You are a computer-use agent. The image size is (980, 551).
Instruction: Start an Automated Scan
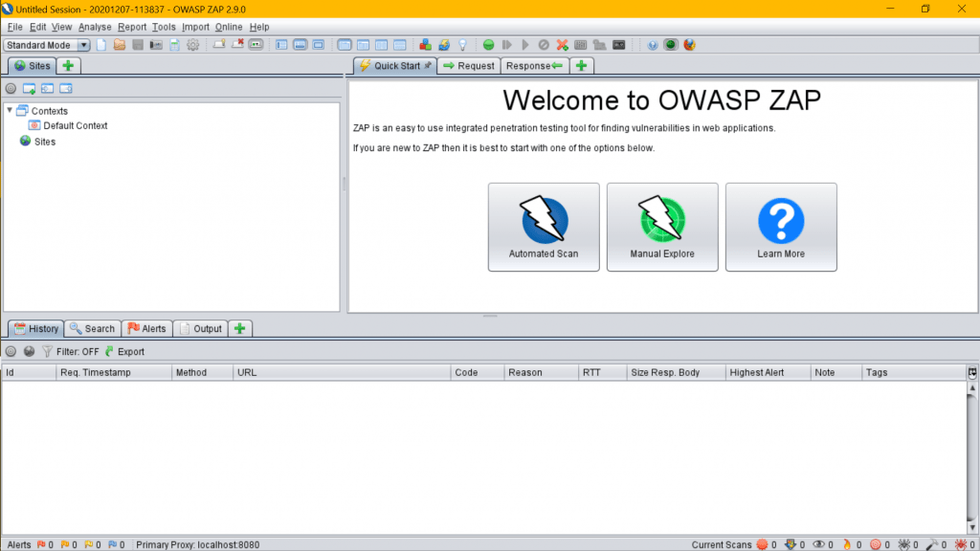543,227
